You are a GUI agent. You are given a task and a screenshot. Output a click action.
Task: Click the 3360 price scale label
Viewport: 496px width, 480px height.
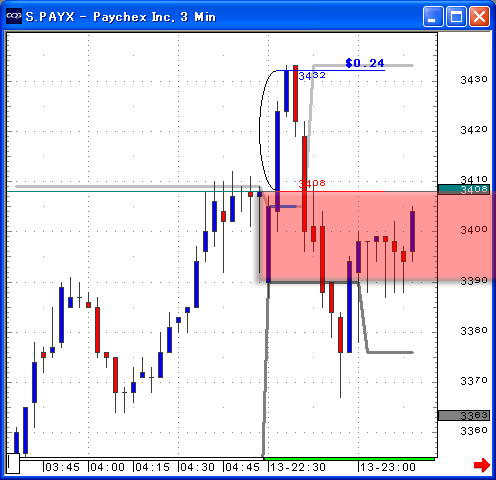474,431
